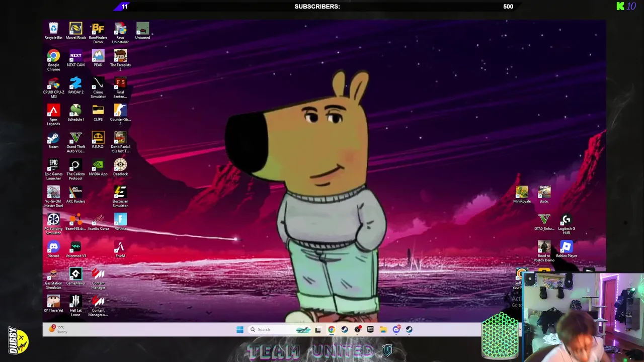Image resolution: width=644 pixels, height=362 pixels.
Task: Open Roblox Player desktop shortcut
Action: tap(567, 249)
